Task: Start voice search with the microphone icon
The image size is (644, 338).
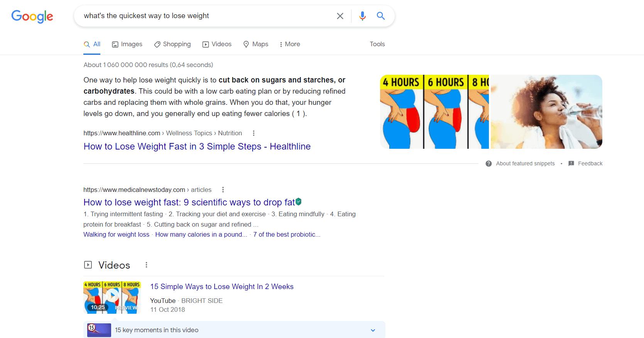Action: (x=362, y=16)
